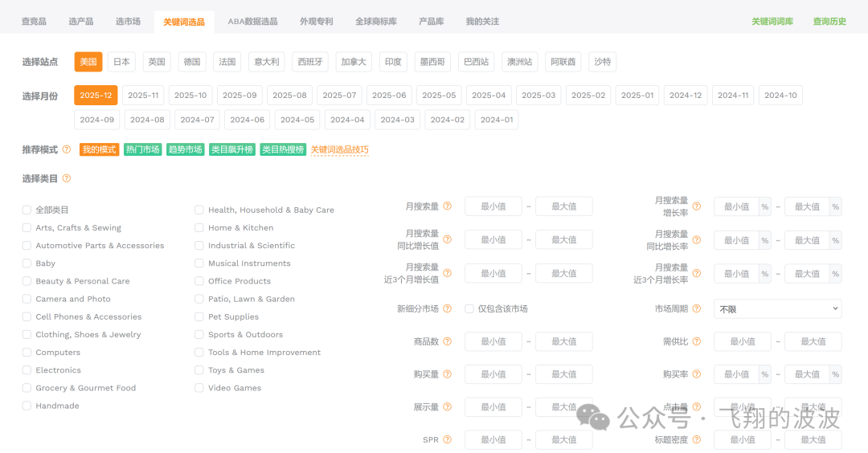
Task: Check Pet Supplies category
Action: coord(199,316)
